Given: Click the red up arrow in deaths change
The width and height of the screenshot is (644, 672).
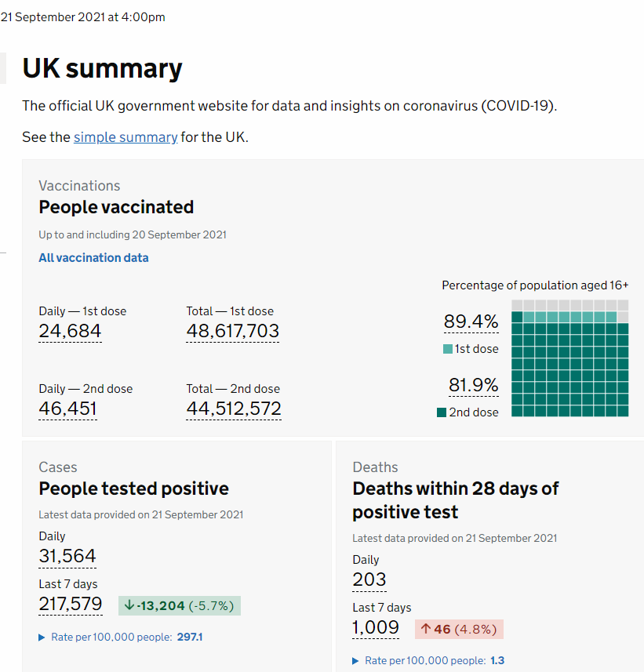Looking at the screenshot, I should (x=425, y=629).
